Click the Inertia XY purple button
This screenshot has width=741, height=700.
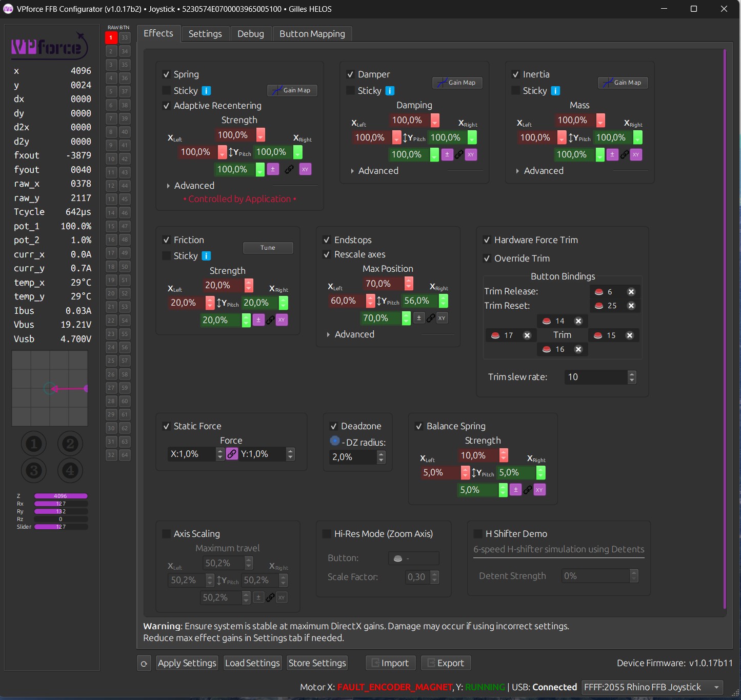pos(636,154)
